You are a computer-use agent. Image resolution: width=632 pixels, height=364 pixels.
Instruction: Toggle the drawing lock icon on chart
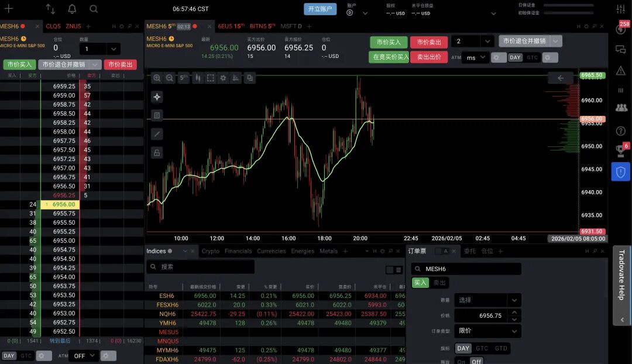coord(157,153)
